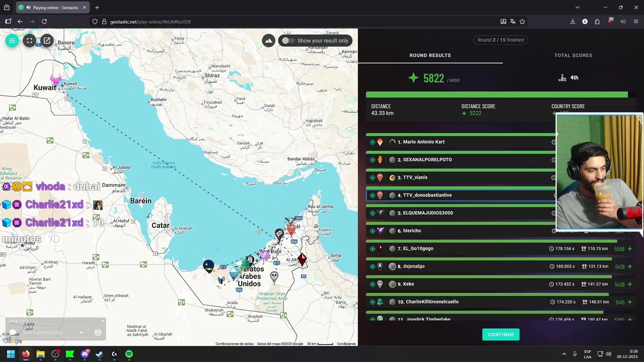Open Combinaciones de teclas link on map
Viewport: 644px width, 362px height.
234,344
